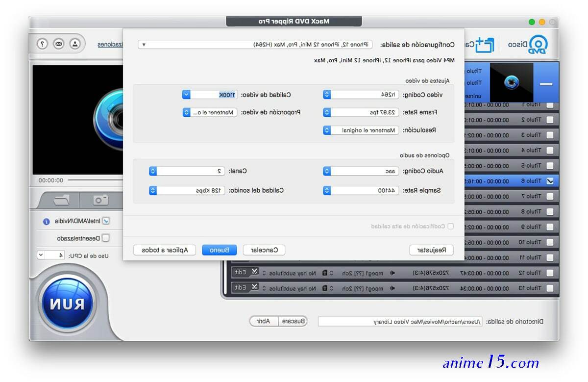This screenshot has height=382, width=588.
Task: Open the Sample Rate 44100 dropdown
Action: 362,190
